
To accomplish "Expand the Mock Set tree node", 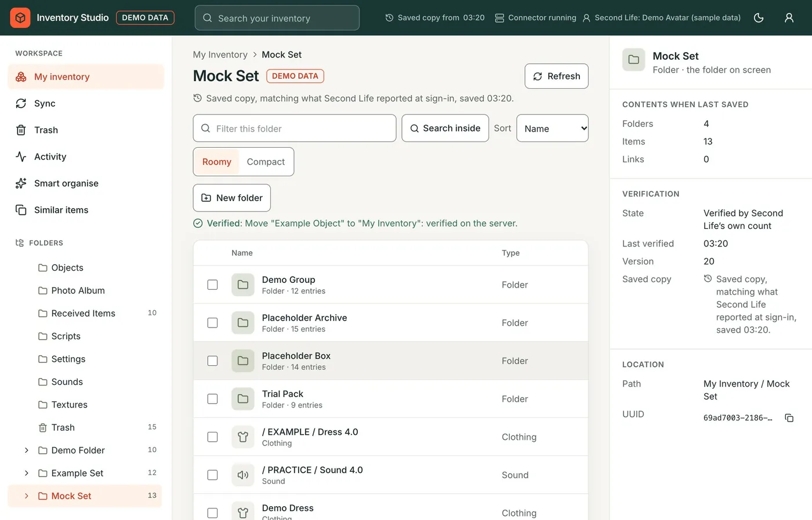I will pyautogui.click(x=26, y=496).
